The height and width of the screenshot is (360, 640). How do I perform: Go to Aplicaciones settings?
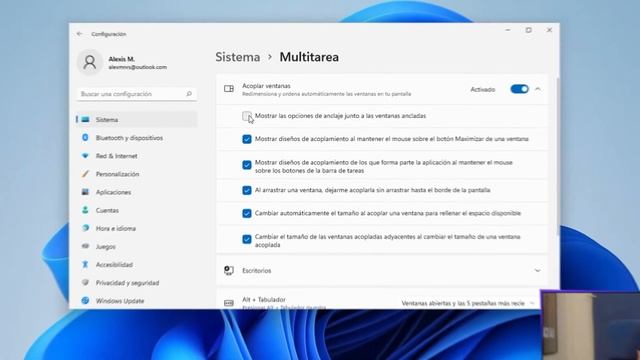coord(137,192)
